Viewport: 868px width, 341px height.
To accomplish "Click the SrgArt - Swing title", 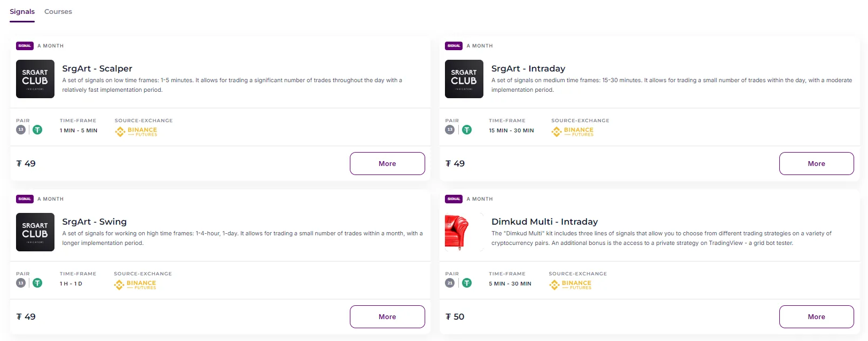I will coord(95,221).
